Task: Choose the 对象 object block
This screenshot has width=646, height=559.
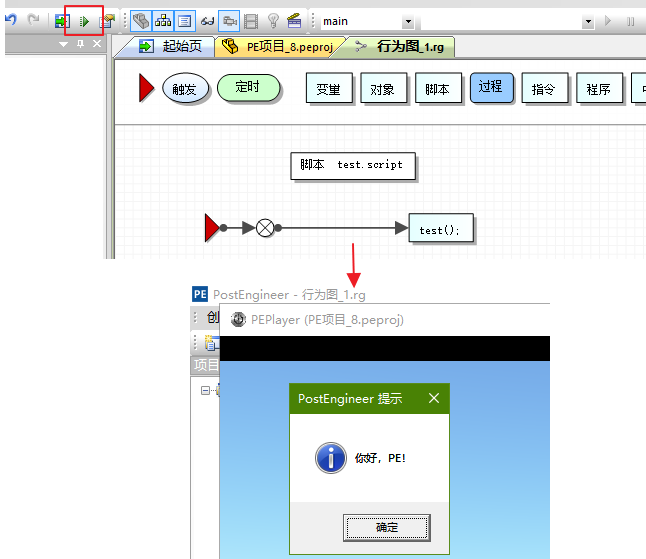Action: 384,88
